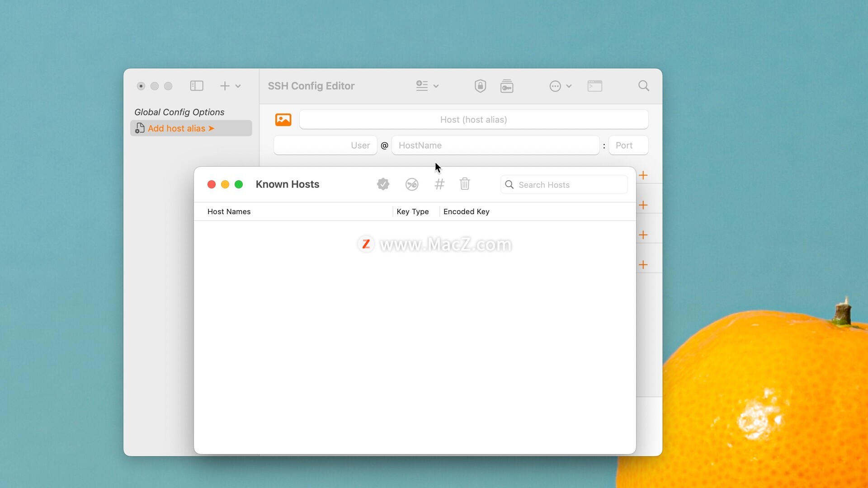Open the ellipsis more actions menu

pos(555,86)
